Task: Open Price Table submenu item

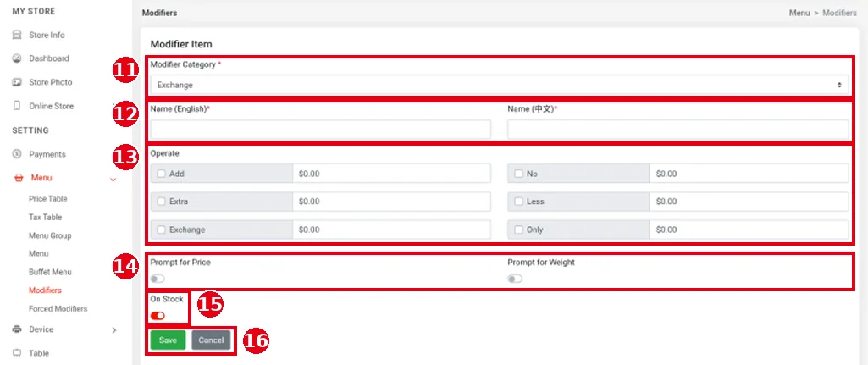Action: pos(47,199)
